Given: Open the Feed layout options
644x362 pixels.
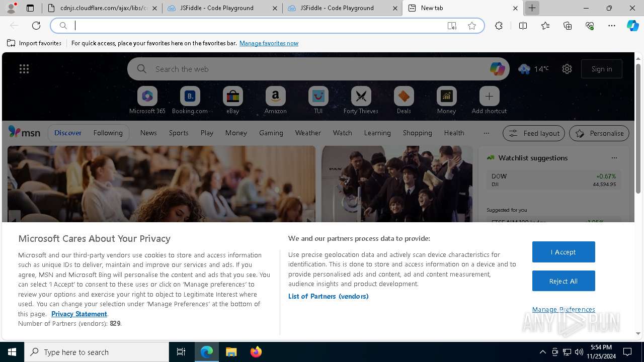Looking at the screenshot, I should (x=534, y=133).
